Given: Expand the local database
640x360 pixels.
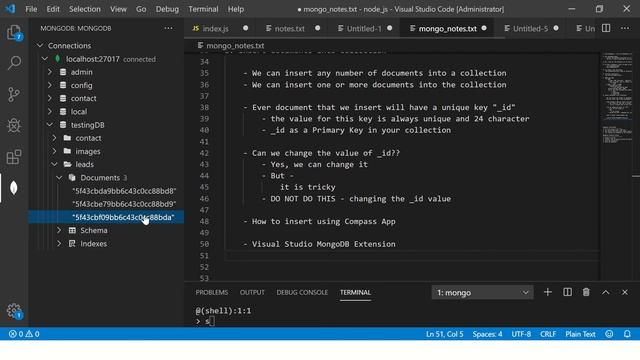Looking at the screenshot, I should [50, 111].
